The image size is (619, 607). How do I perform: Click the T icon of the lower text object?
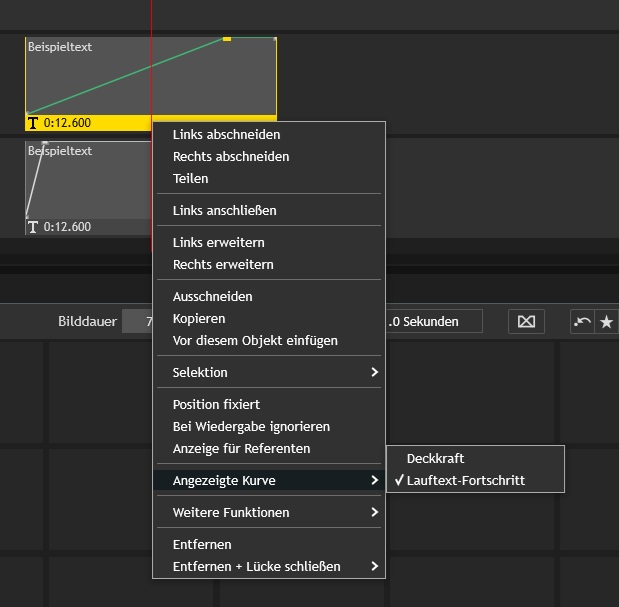click(33, 227)
